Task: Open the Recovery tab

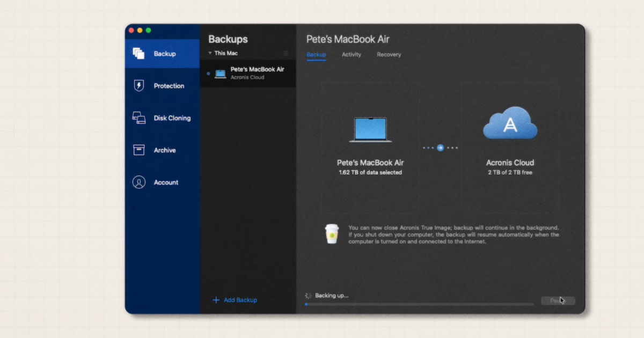Action: pos(389,55)
